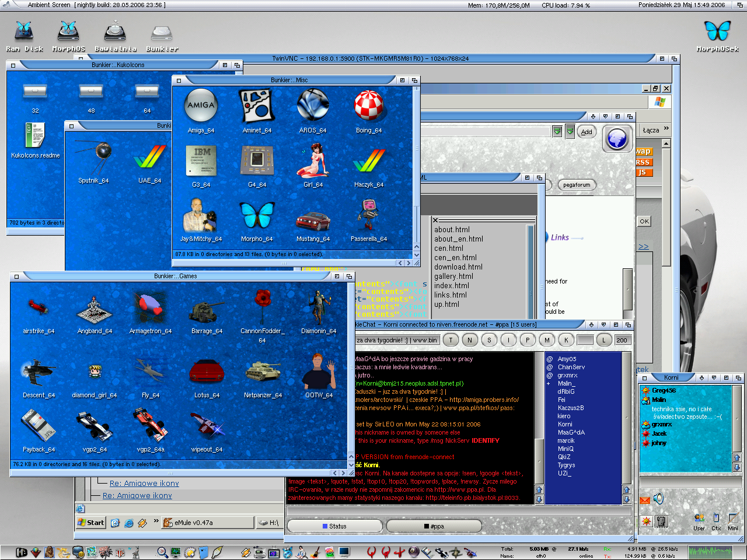Select user MaaG^dA in chat user list
Image resolution: width=747 pixels, height=560 pixels.
point(571,432)
